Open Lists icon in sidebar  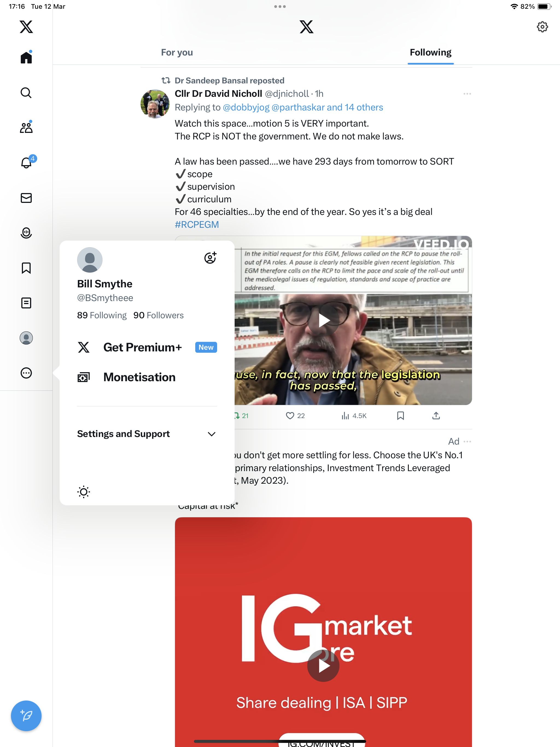(x=26, y=303)
